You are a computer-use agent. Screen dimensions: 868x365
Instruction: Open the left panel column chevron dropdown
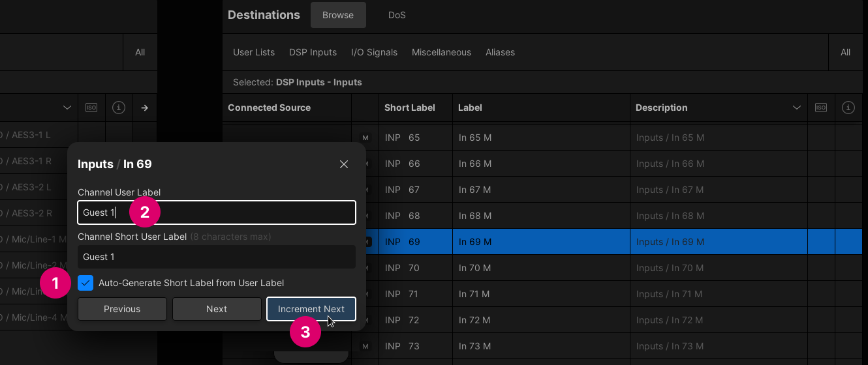(67, 108)
